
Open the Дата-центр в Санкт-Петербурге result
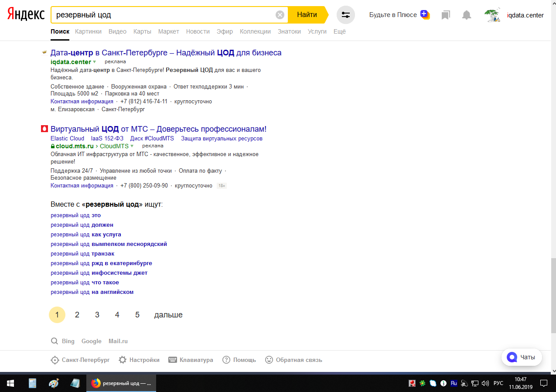(166, 53)
